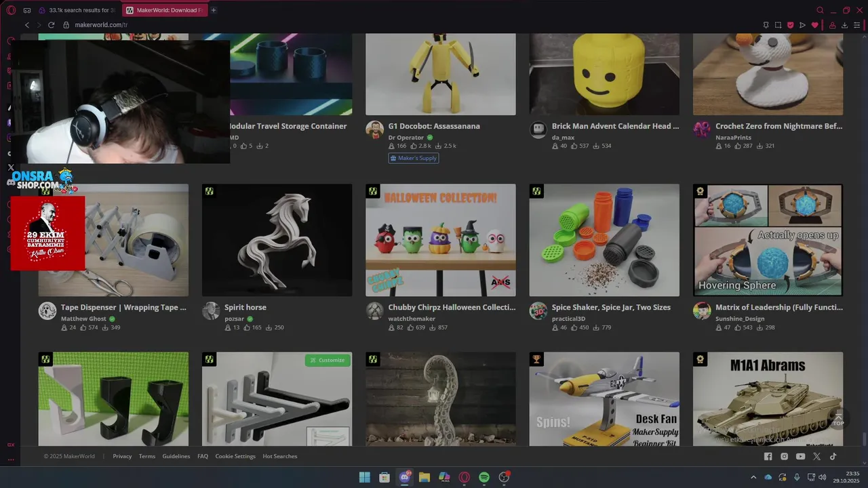Open the Opera main menu logo

[11, 10]
